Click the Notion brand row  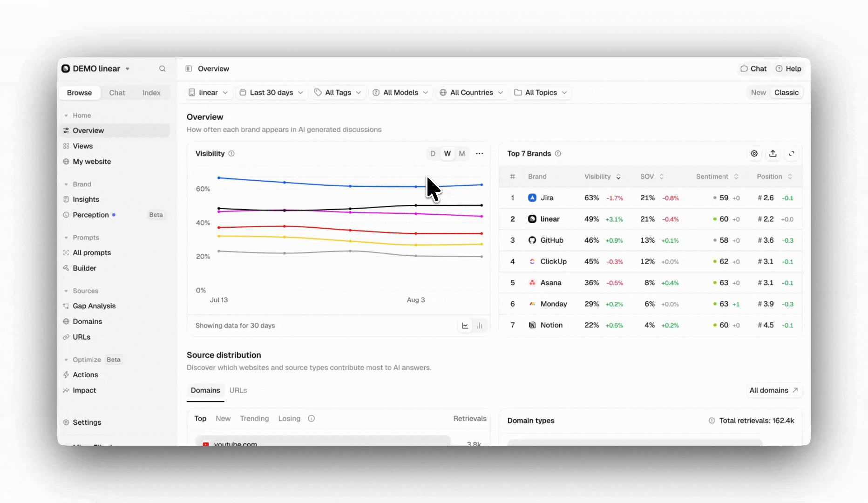coord(650,325)
